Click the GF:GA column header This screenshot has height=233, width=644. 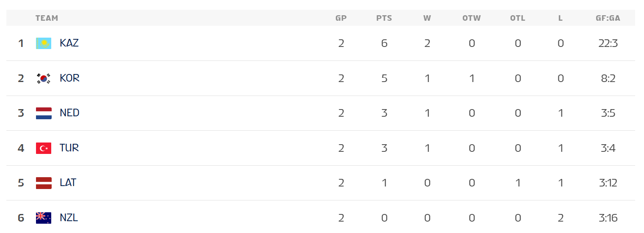pos(608,18)
